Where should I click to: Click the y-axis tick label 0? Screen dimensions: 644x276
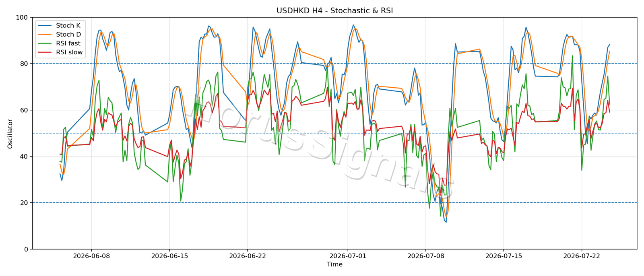coord(27,249)
